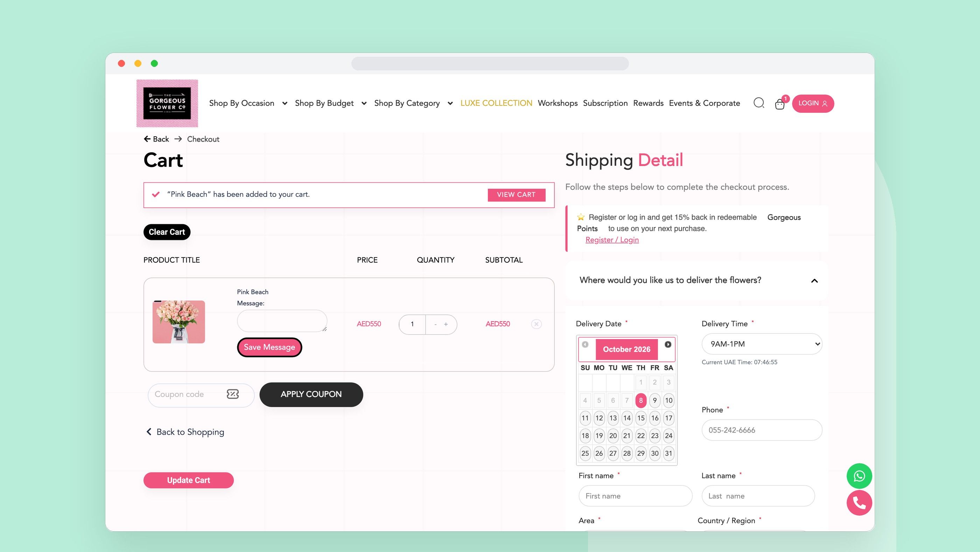Open the Workshops menu item

[557, 103]
